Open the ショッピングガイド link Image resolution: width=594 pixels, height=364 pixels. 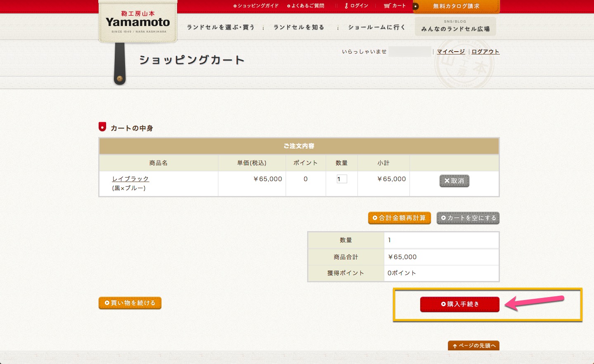[256, 6]
